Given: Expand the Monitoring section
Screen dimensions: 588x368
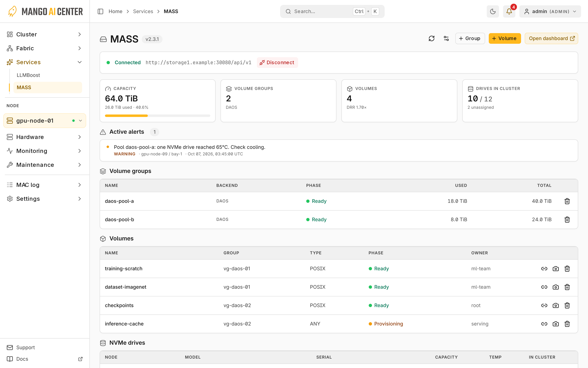Looking at the screenshot, I should (x=45, y=151).
